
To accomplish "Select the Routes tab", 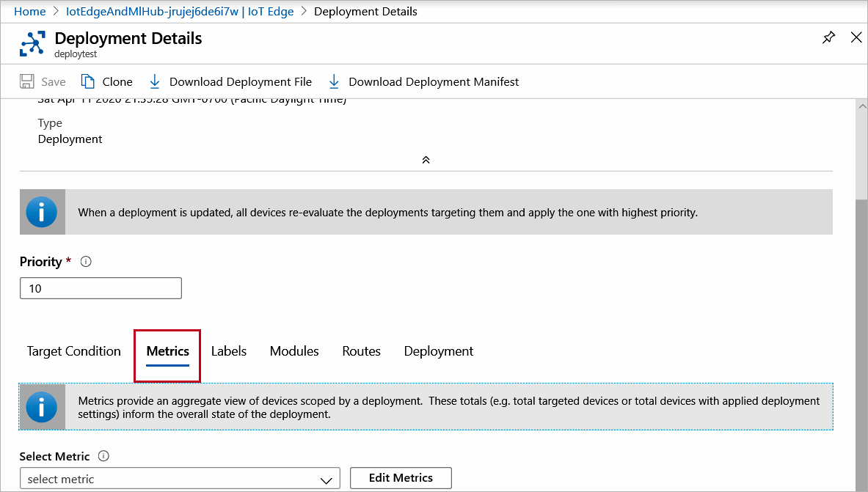I will click(x=361, y=351).
